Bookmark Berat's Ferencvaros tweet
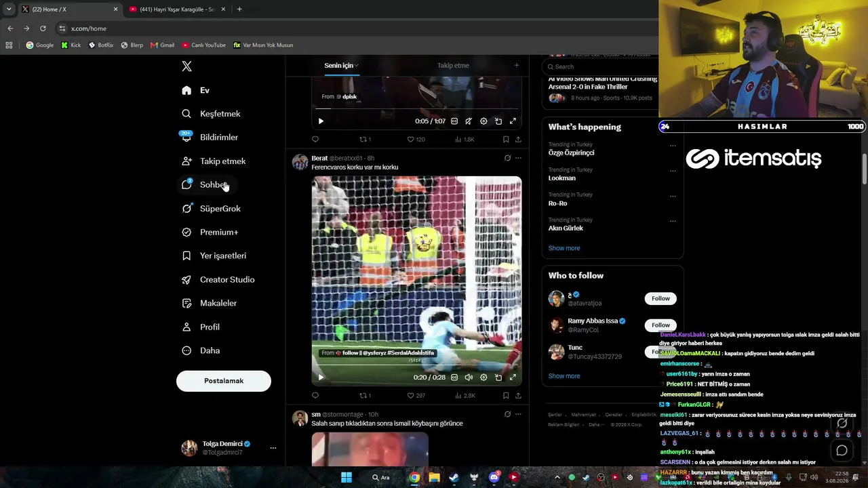This screenshot has width=868, height=488. coord(506,395)
